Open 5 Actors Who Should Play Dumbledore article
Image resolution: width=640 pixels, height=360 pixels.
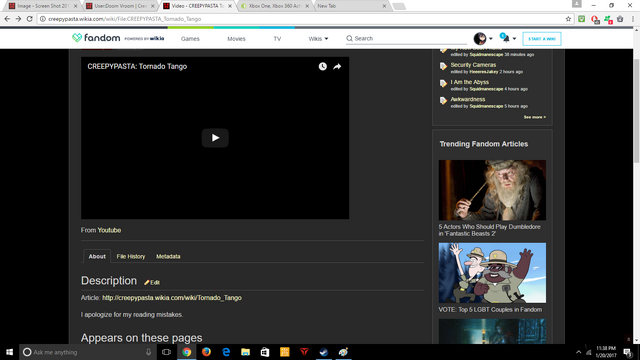489,230
